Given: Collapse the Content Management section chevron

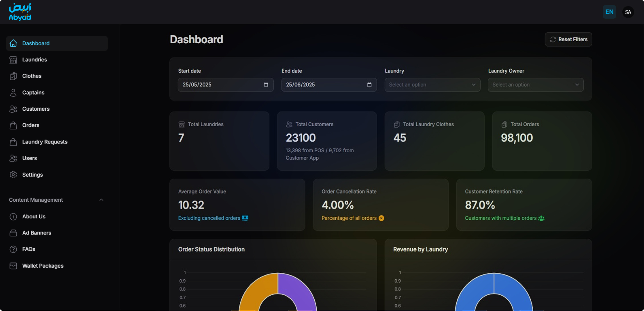Looking at the screenshot, I should (x=101, y=200).
